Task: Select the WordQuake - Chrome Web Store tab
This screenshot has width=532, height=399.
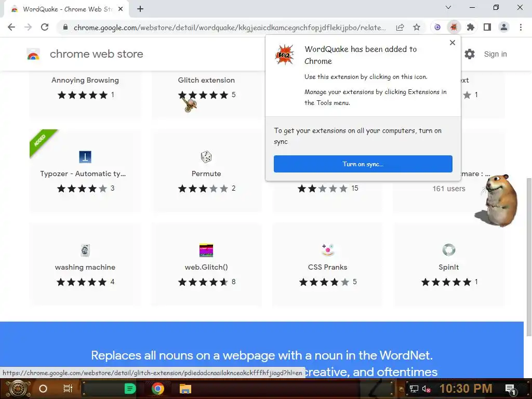Action: [x=67, y=9]
